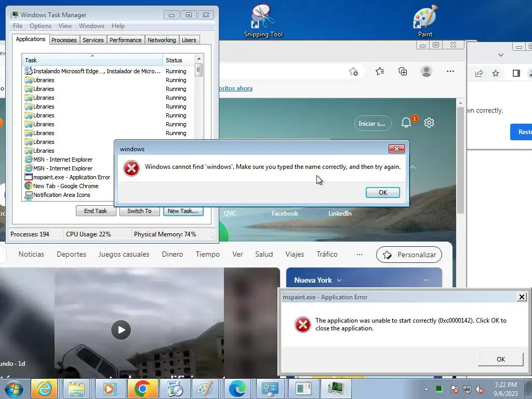
Task: Click the Action Center flag tray icon
Action: pyautogui.click(x=454, y=389)
